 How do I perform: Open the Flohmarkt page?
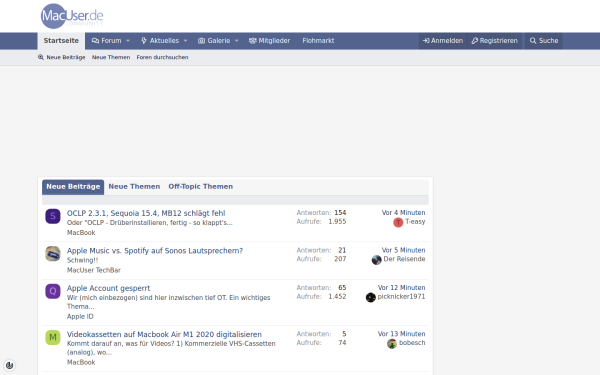pyautogui.click(x=318, y=41)
